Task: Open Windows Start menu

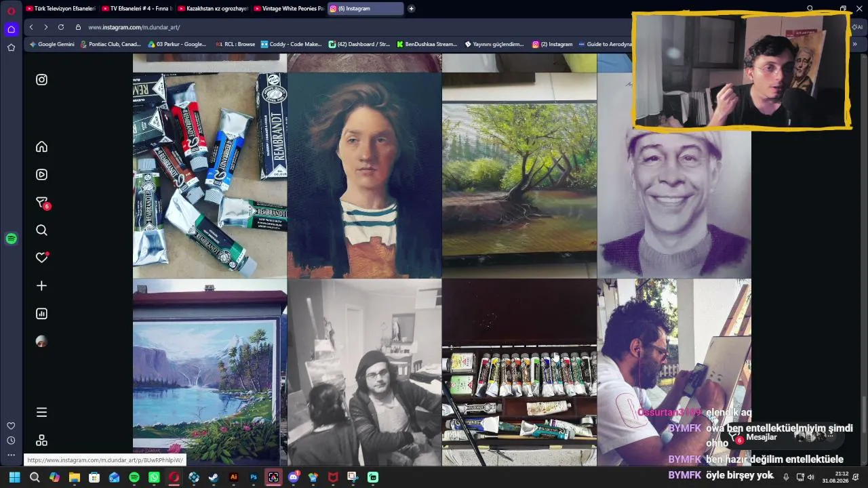Action: pos(14,477)
